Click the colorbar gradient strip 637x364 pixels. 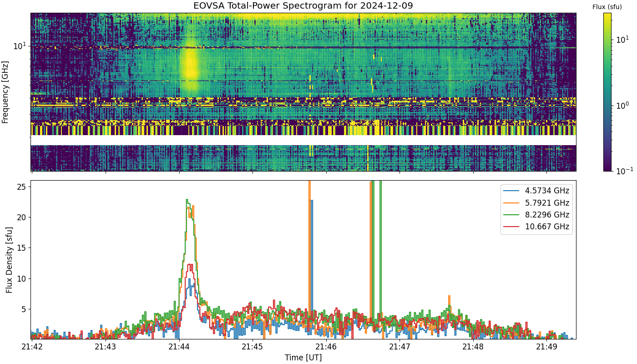click(x=607, y=92)
